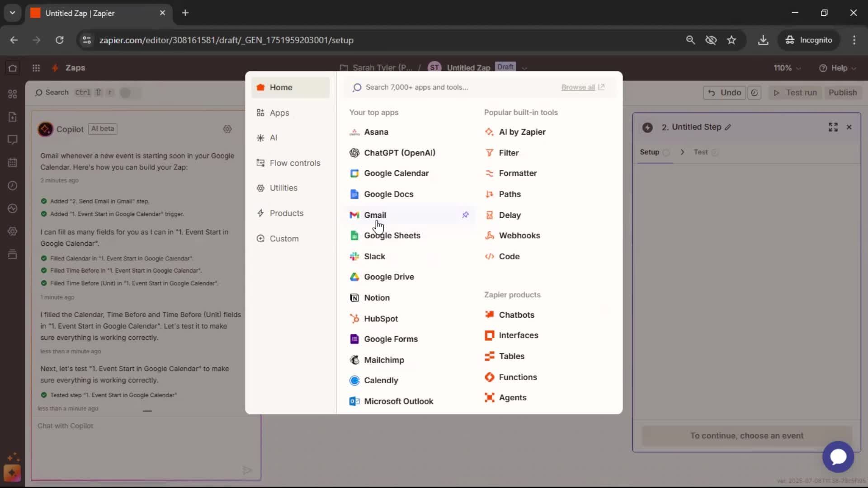Edit the Untitled Step name pencil

[x=728, y=127]
